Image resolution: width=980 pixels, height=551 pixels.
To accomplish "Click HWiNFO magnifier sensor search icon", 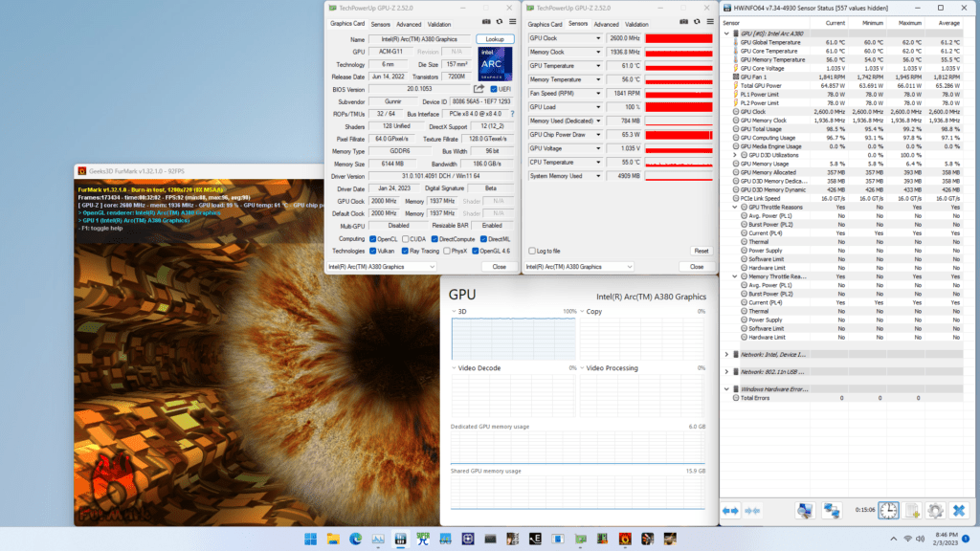I will tap(805, 511).
